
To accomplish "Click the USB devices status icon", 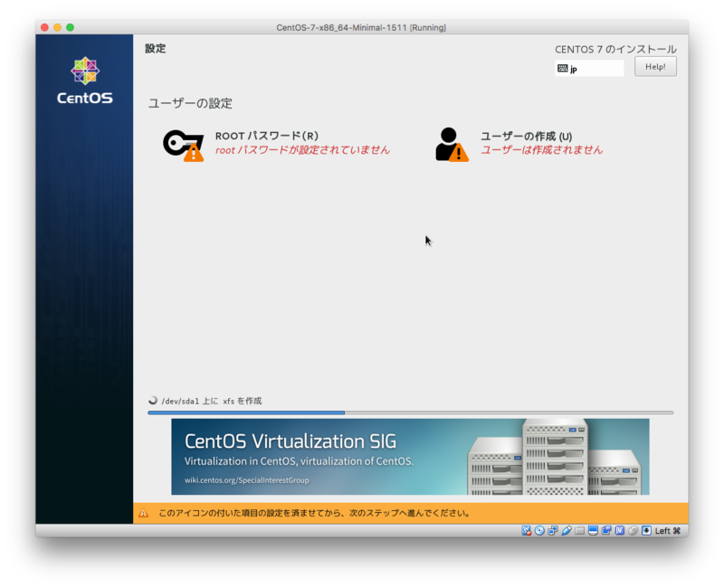I will pyautogui.click(x=567, y=531).
